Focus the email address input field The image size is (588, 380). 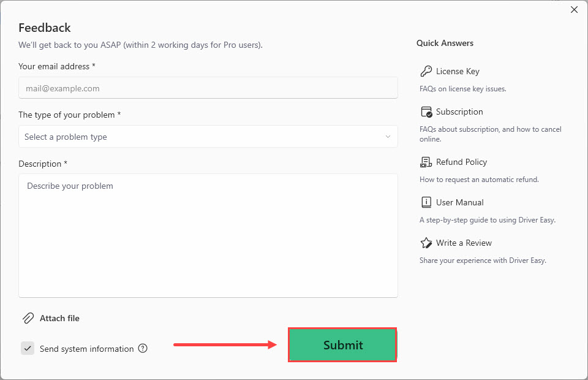[x=208, y=88]
